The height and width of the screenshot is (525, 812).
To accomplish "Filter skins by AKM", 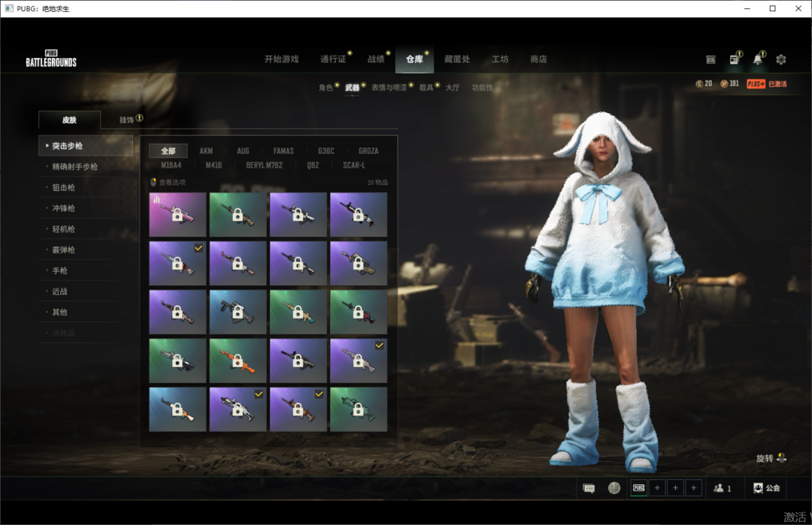I will [x=206, y=151].
